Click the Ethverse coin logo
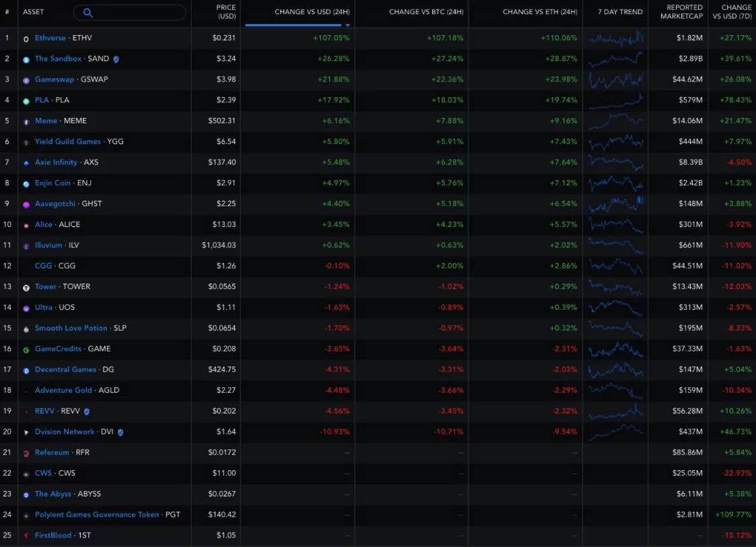The width and height of the screenshot is (756, 547). [x=26, y=39]
